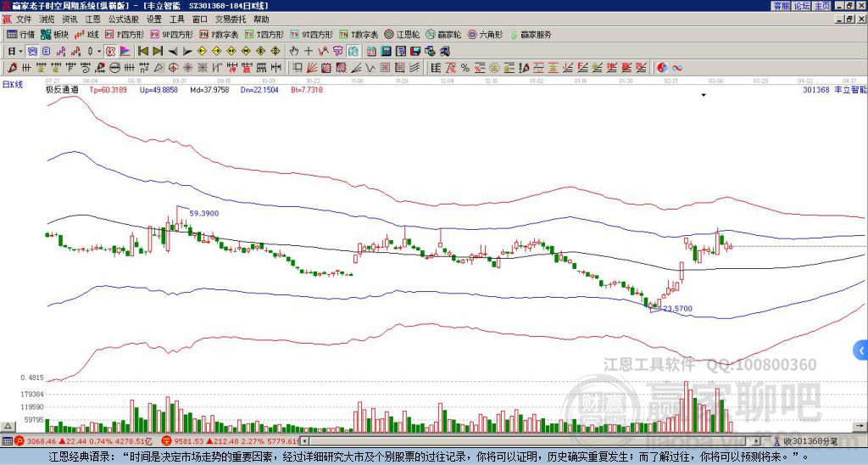Click the yin-yang Taiji icon
Screen dimensions: 868x465
[662, 68]
